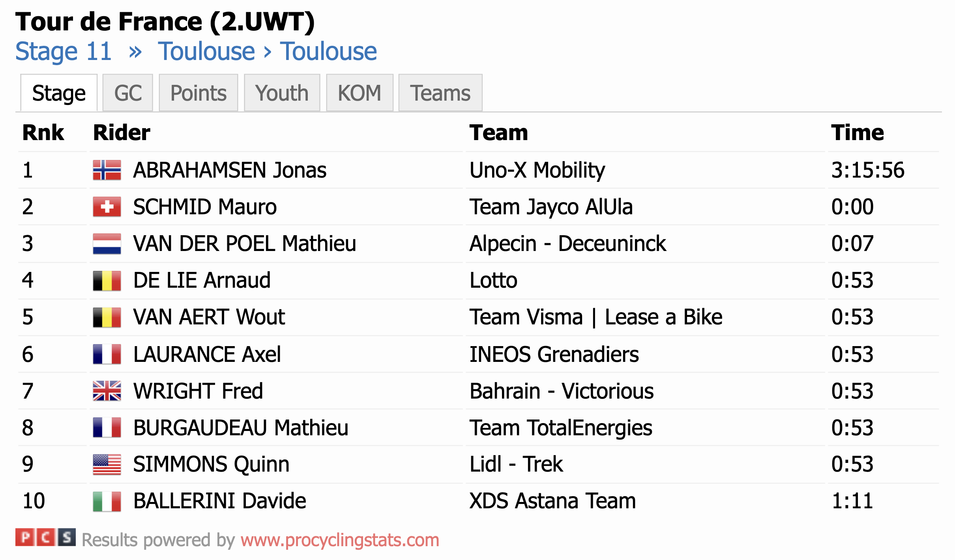955x560 pixels.
Task: Select the Youth tab
Action: pos(282,93)
